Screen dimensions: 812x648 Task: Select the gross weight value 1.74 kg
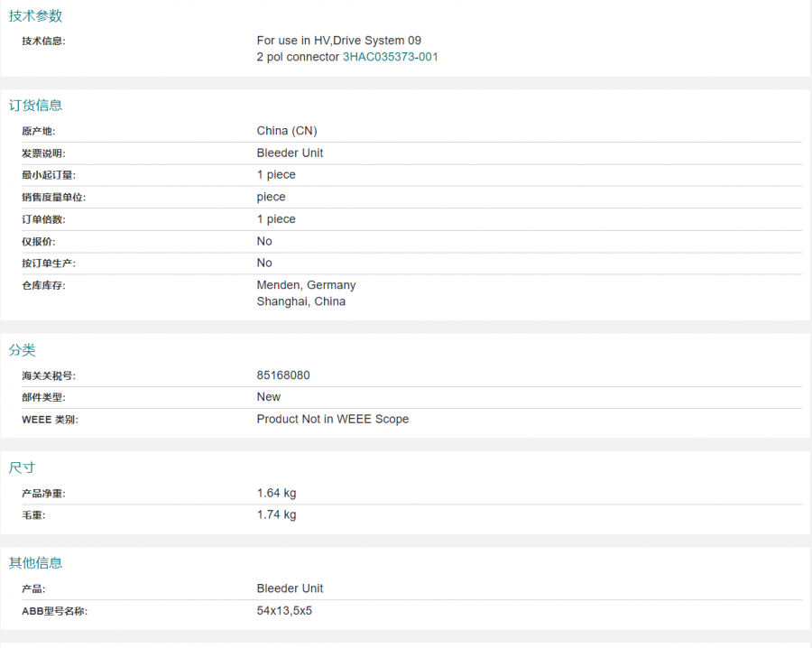(276, 514)
